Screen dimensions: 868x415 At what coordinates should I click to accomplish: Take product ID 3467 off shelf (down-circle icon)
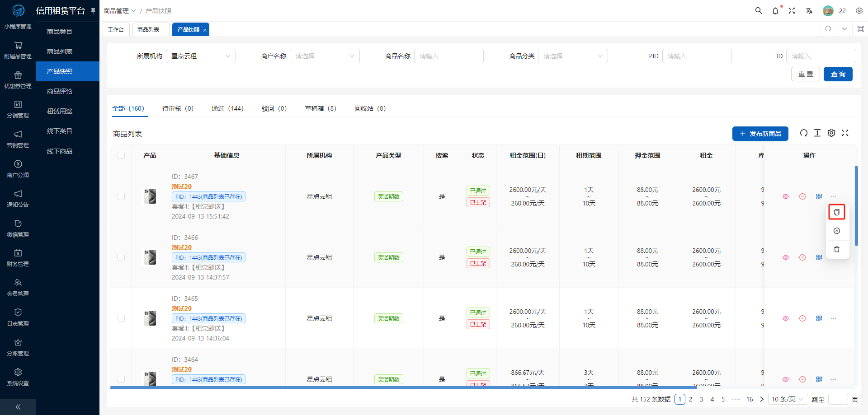pos(802,196)
